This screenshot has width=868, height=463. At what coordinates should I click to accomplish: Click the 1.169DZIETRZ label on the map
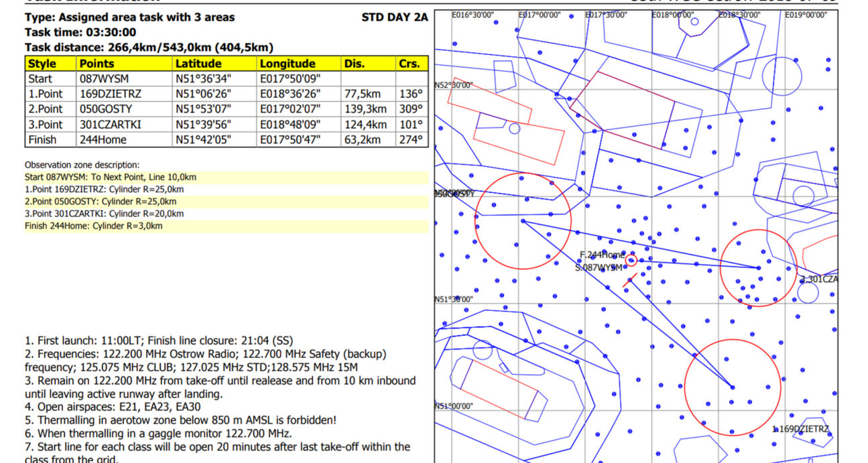click(x=800, y=429)
